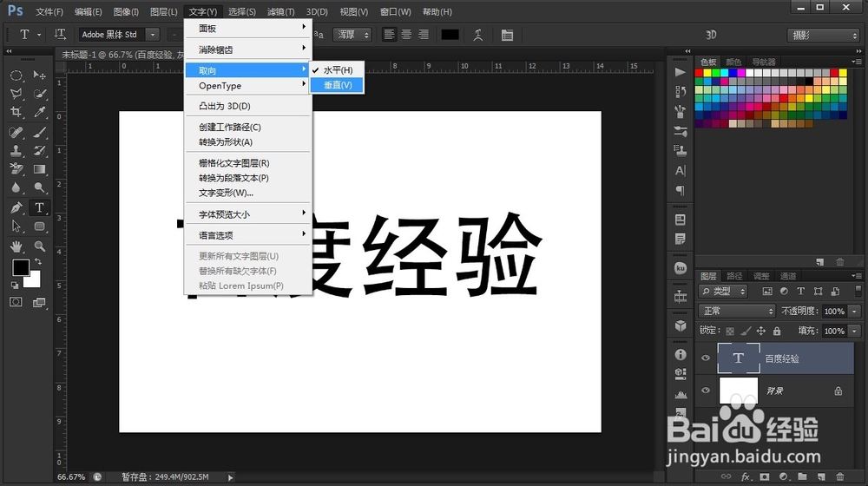Choose 水平(H) checked orientation option
This screenshot has width=868, height=486.
[x=337, y=69]
